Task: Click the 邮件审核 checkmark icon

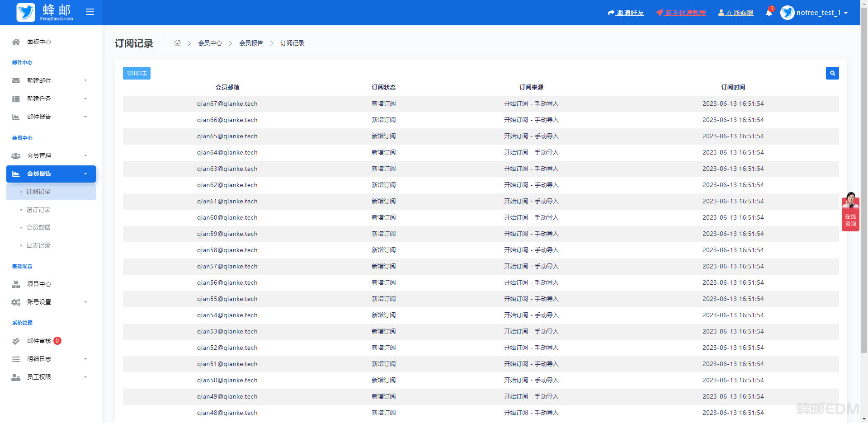Action: click(16, 341)
